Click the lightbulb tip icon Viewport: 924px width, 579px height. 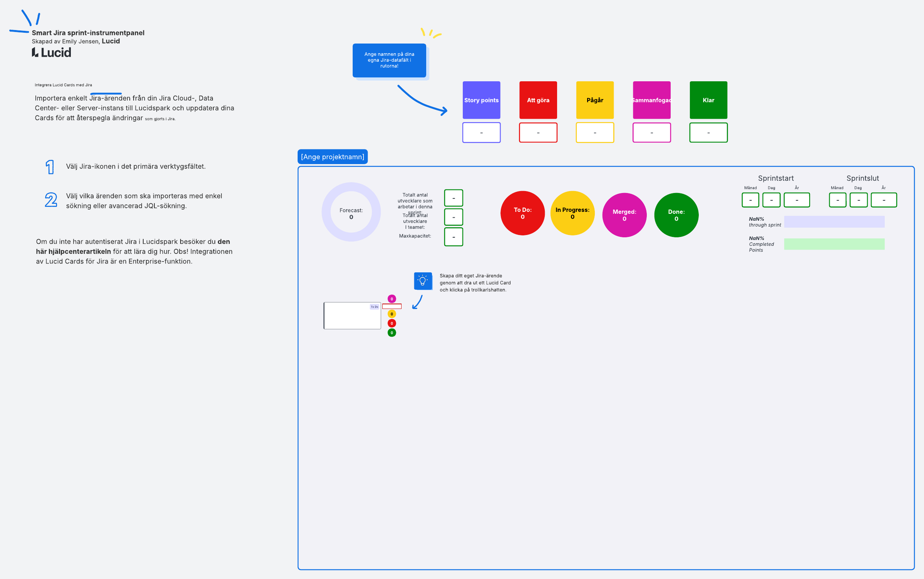point(423,281)
